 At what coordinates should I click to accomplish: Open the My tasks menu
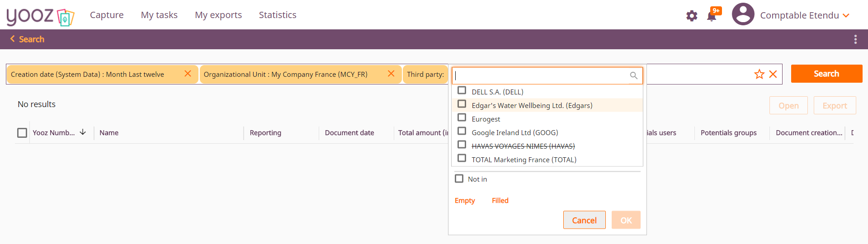[x=159, y=15]
